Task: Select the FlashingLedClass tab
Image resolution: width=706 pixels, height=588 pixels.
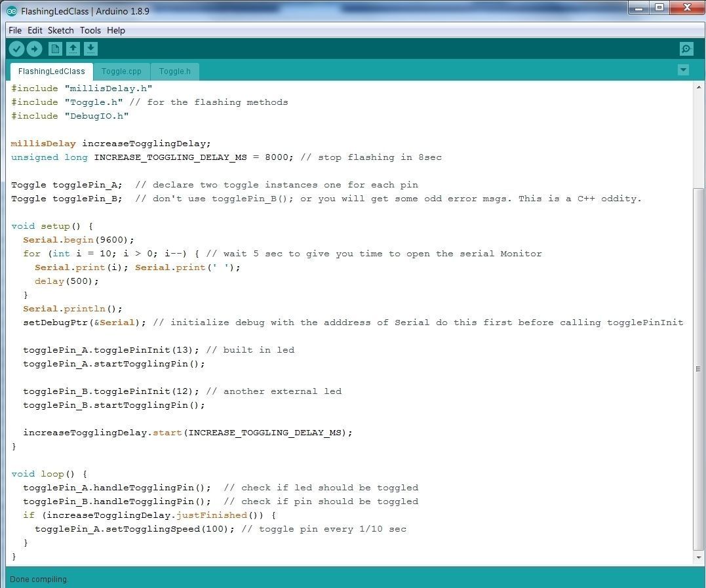Action: point(51,71)
